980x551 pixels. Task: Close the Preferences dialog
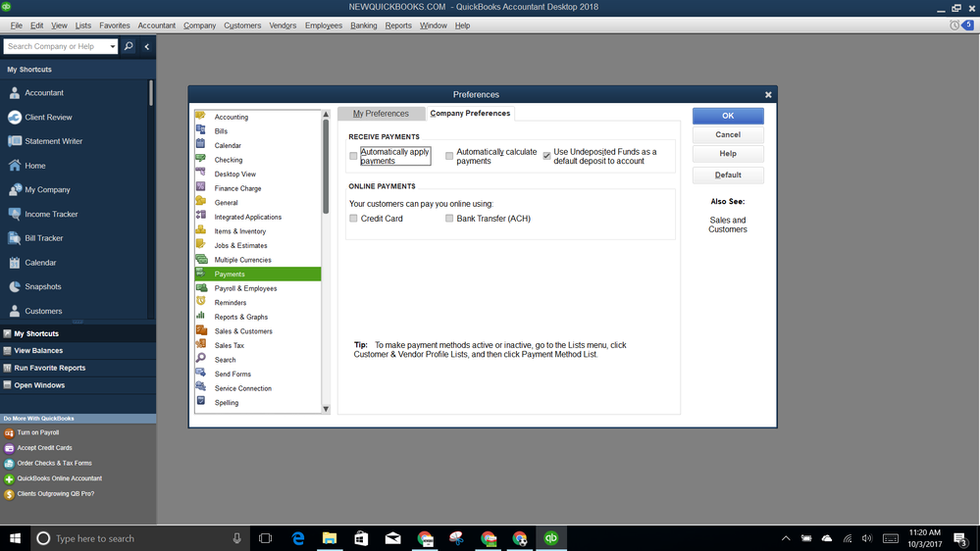768,95
